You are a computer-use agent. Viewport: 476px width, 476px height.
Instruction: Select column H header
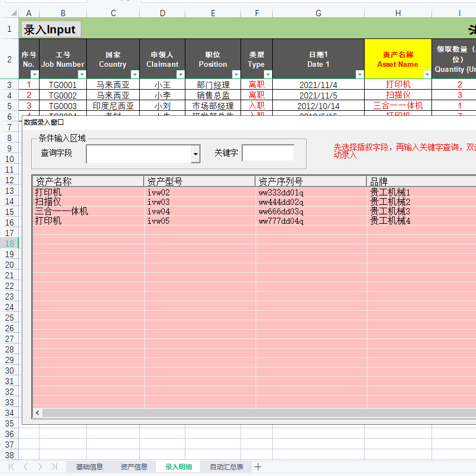(x=398, y=13)
